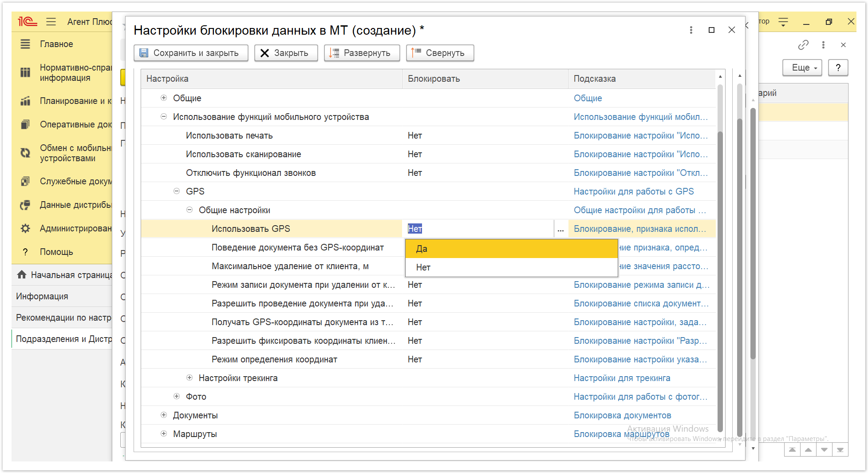
Task: Collapse the GPS tree node
Action: (x=177, y=191)
